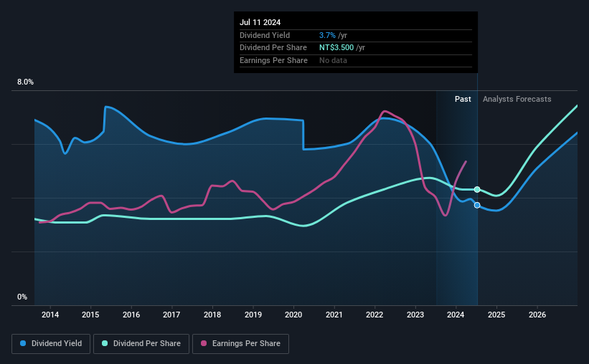
Task: Click the 2014 x-axis label
Action: pos(50,315)
